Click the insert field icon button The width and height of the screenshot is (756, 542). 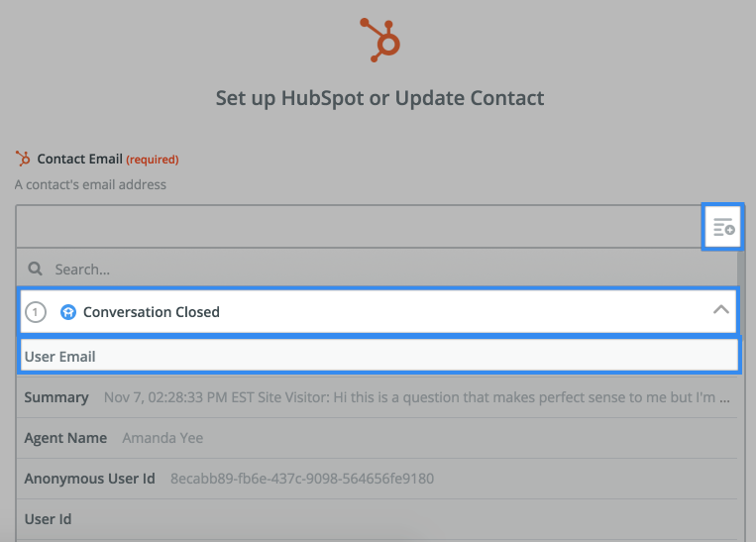pos(722,227)
